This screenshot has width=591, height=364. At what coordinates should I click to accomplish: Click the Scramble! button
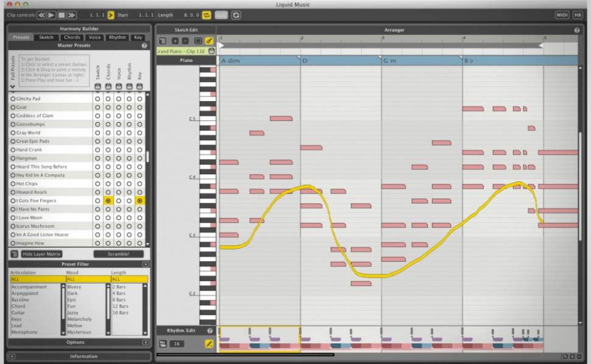point(118,254)
